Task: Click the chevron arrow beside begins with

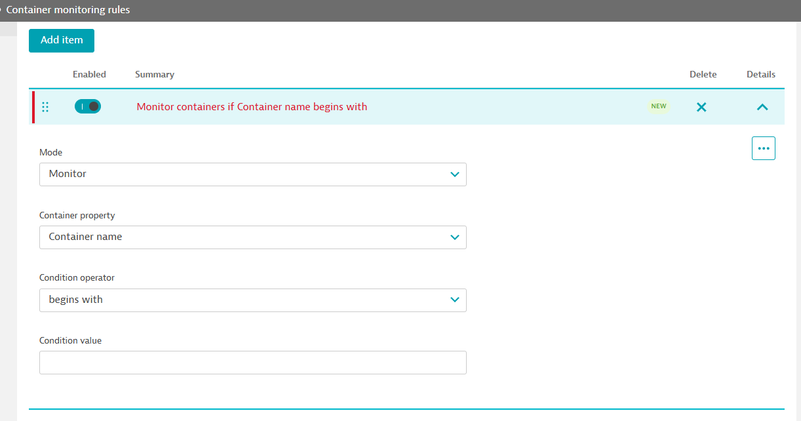Action: click(455, 300)
